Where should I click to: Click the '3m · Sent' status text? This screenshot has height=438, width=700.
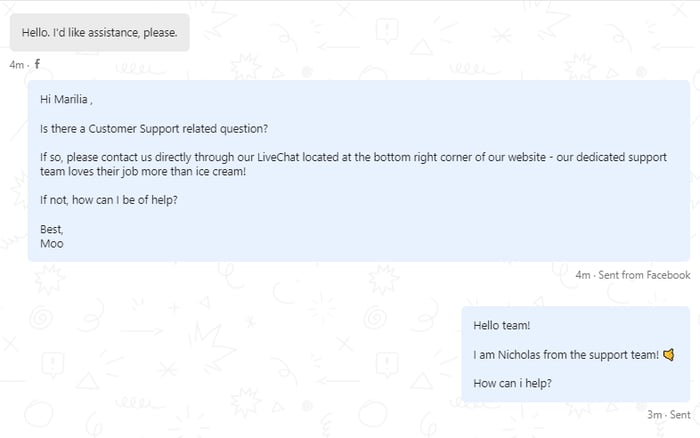668,414
